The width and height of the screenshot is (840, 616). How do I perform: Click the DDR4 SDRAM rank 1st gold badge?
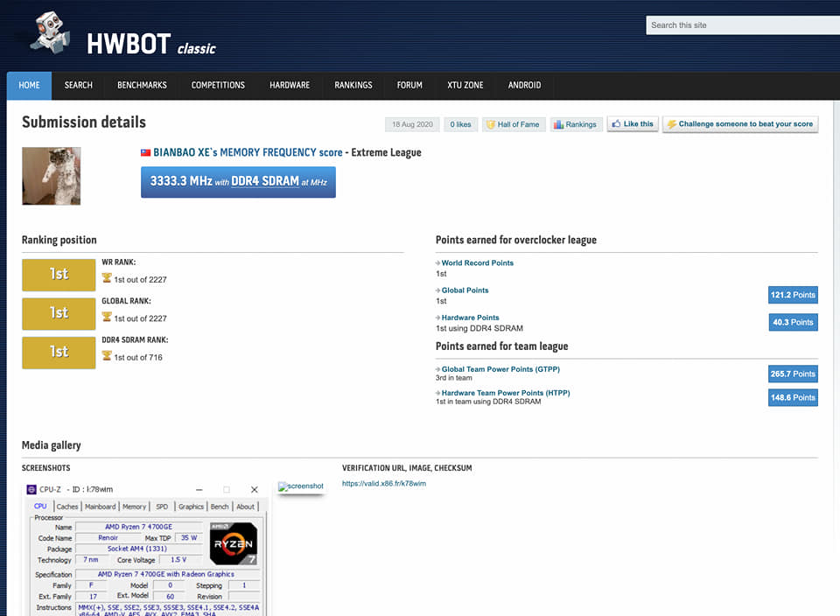[59, 353]
